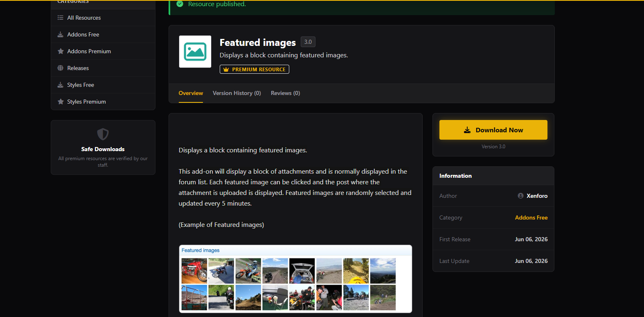Click the 'Resource published.' notice text
Image resolution: width=644 pixels, height=317 pixels.
pos(217,4)
